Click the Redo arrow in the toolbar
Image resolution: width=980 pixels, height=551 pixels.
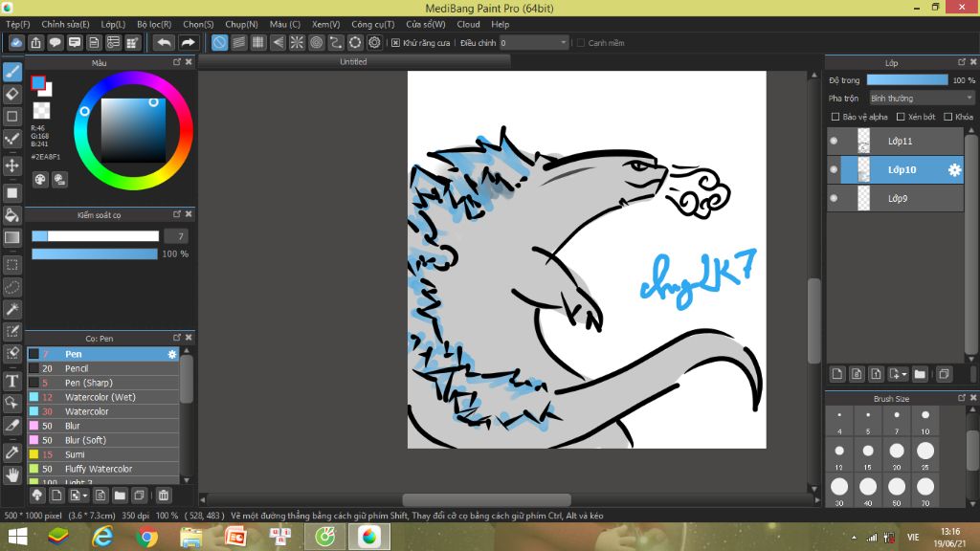coord(188,42)
